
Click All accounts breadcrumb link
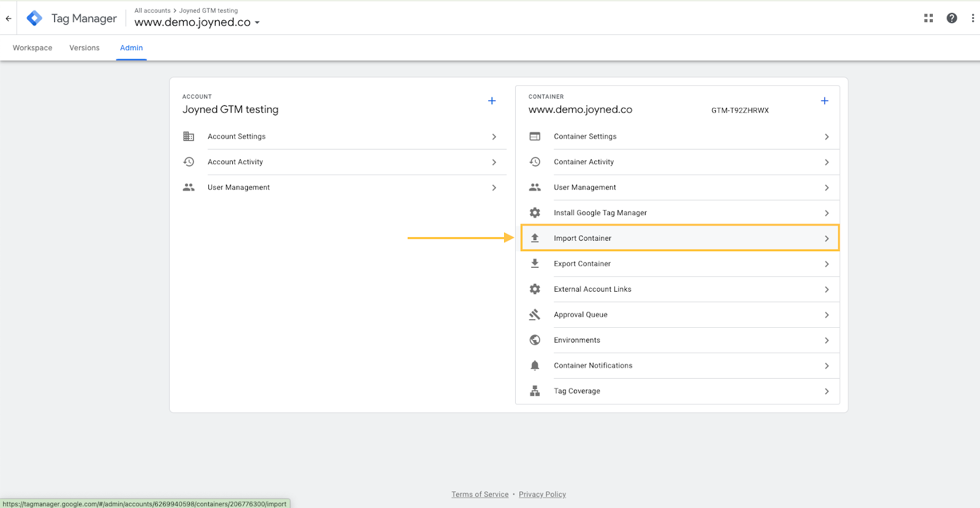click(153, 10)
